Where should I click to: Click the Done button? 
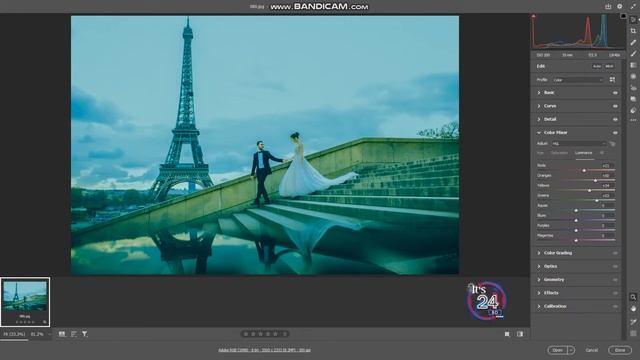click(620, 350)
